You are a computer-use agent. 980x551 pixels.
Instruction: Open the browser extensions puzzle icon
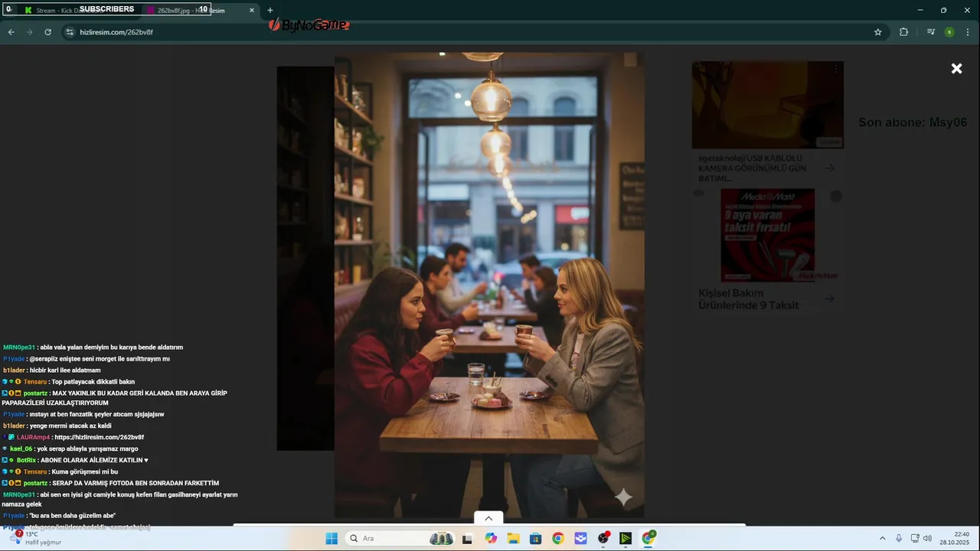(903, 32)
